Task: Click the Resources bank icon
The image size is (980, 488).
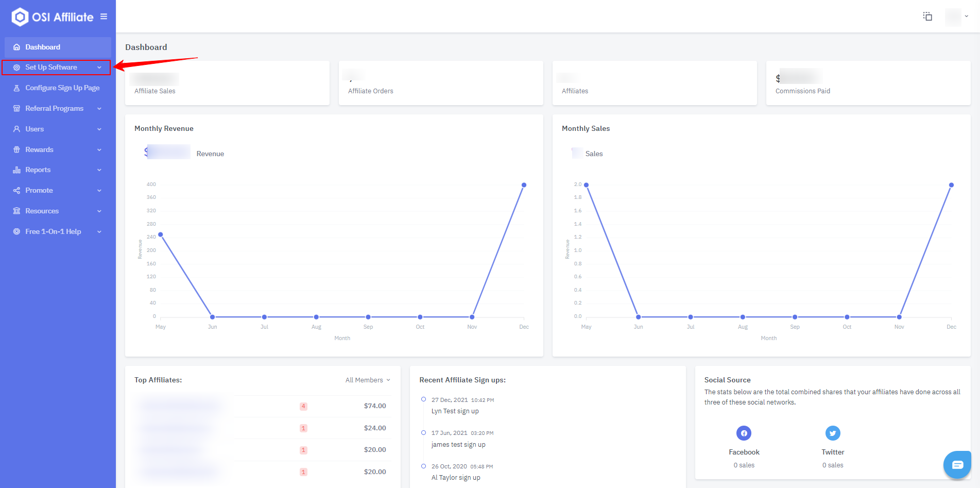Action: click(x=16, y=211)
